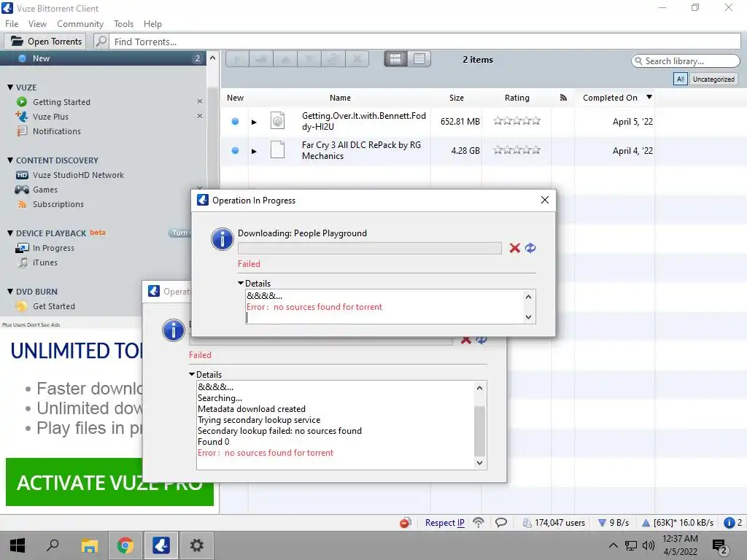Click the move down arrow toolbar button

pos(309,60)
